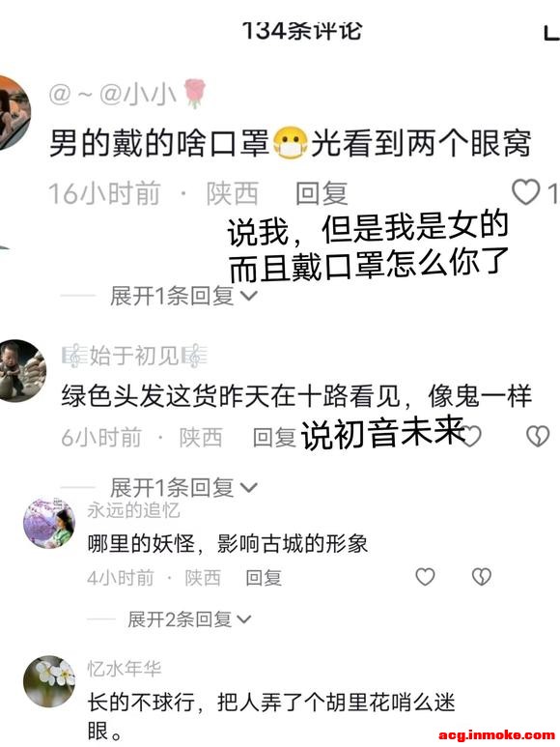Like the comment by 始于初见
The width and height of the screenshot is (560, 747).
pyautogui.click(x=472, y=436)
